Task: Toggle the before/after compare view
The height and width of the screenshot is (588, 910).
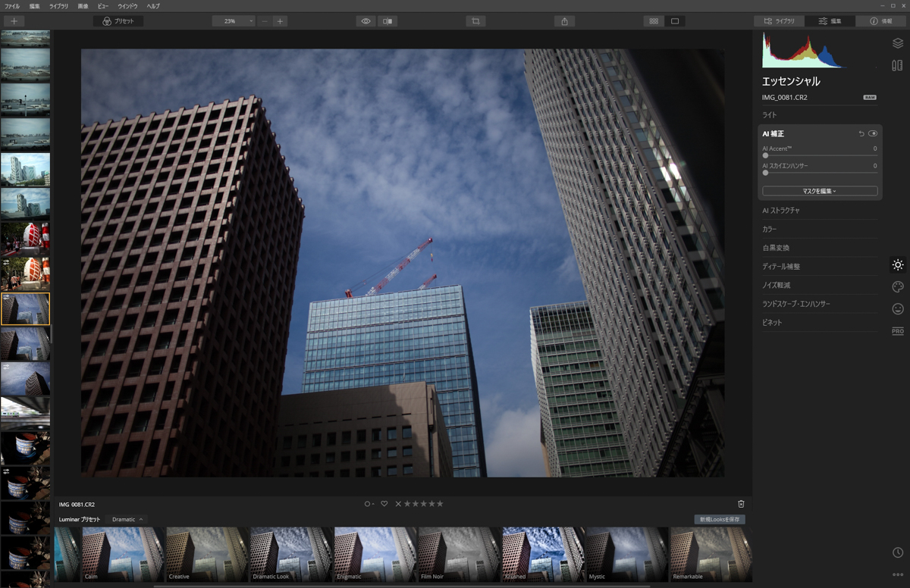Action: click(388, 21)
